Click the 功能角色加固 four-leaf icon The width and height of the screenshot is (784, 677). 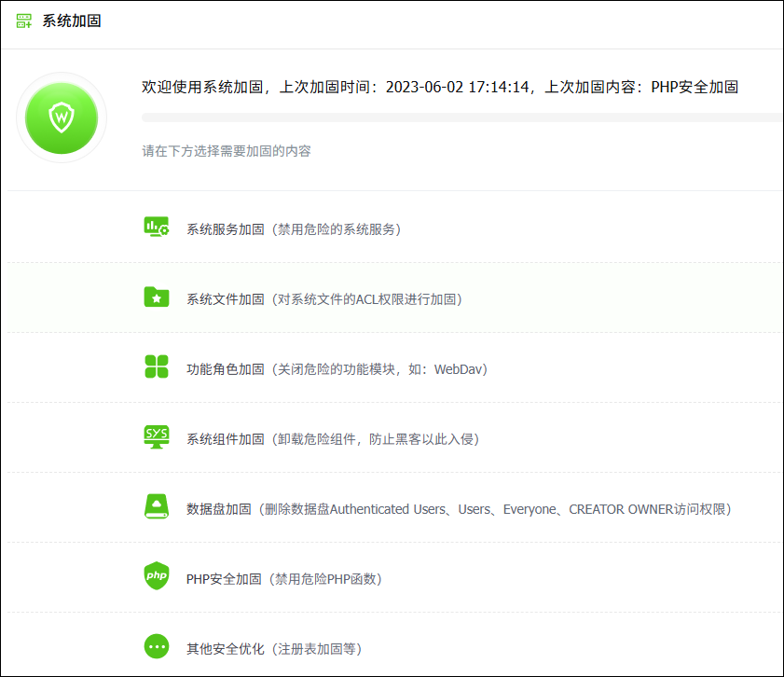click(x=157, y=367)
